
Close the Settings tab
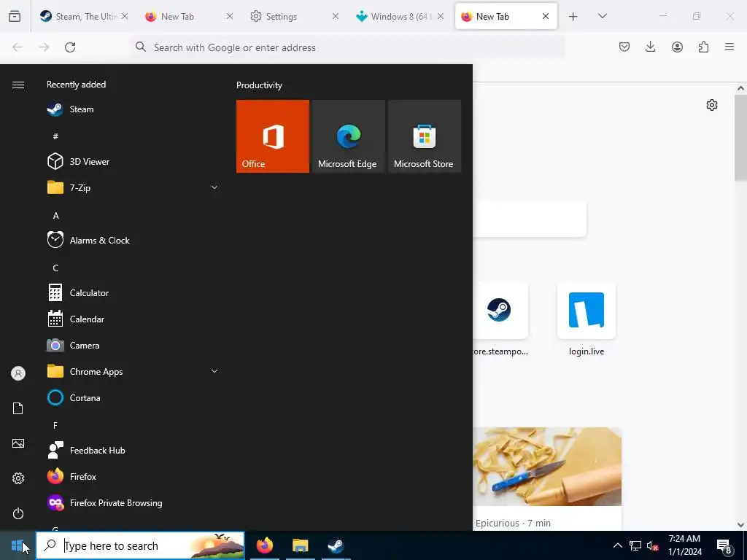click(x=335, y=16)
